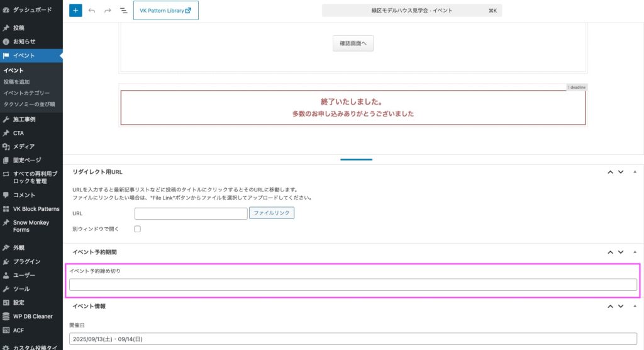This screenshot has height=350, width=644.
Task: Open メディア in the sidebar
Action: pyautogui.click(x=24, y=147)
